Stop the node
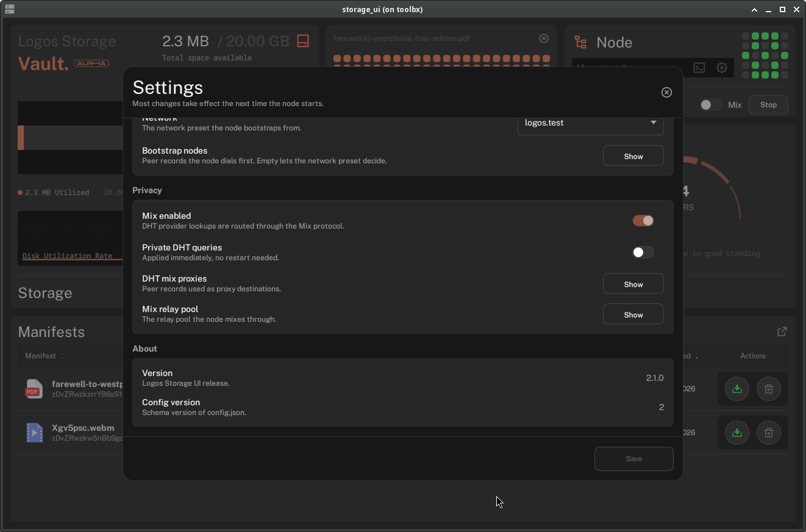The width and height of the screenshot is (806, 532). 768,105
